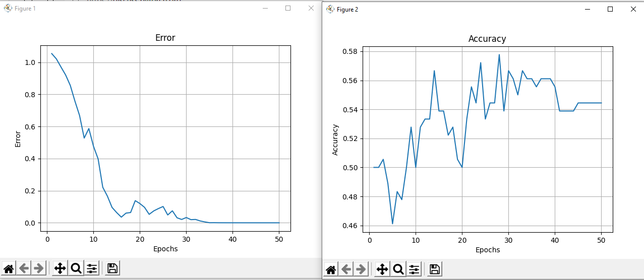Open Configure subplots in Figure 2 toolbar
Screen dimensions: 644x280
pyautogui.click(x=414, y=269)
